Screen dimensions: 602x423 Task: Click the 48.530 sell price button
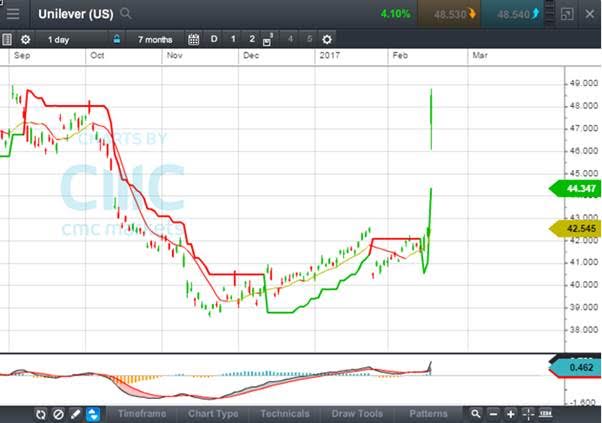click(449, 15)
